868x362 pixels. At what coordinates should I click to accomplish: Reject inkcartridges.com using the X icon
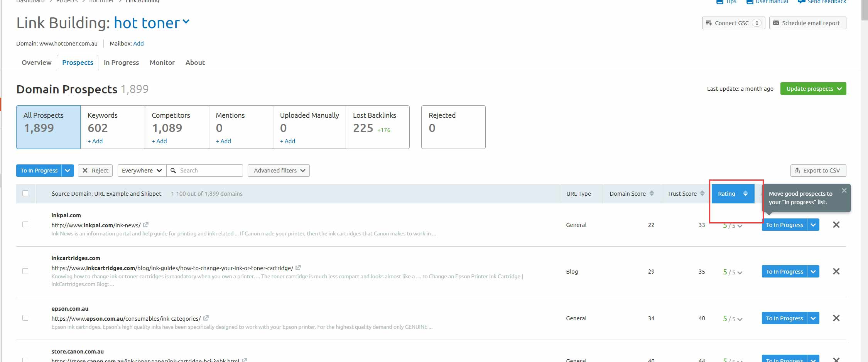tap(836, 271)
